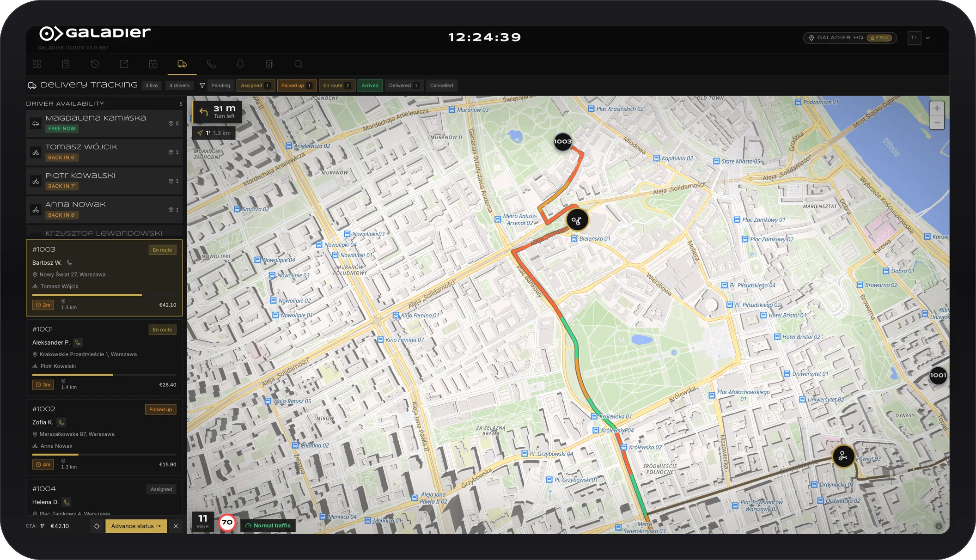Toggle the Picked up status filter

(x=297, y=85)
